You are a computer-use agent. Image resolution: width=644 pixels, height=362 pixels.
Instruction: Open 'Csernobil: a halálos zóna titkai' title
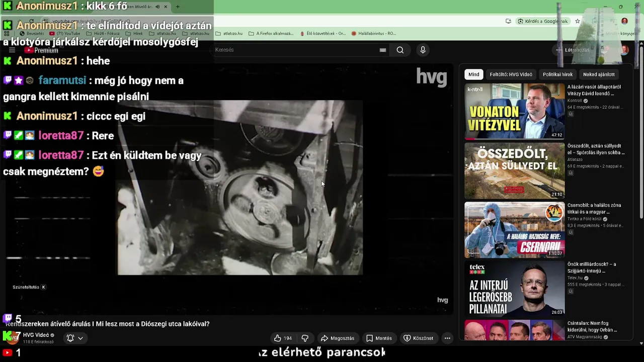coord(594,208)
